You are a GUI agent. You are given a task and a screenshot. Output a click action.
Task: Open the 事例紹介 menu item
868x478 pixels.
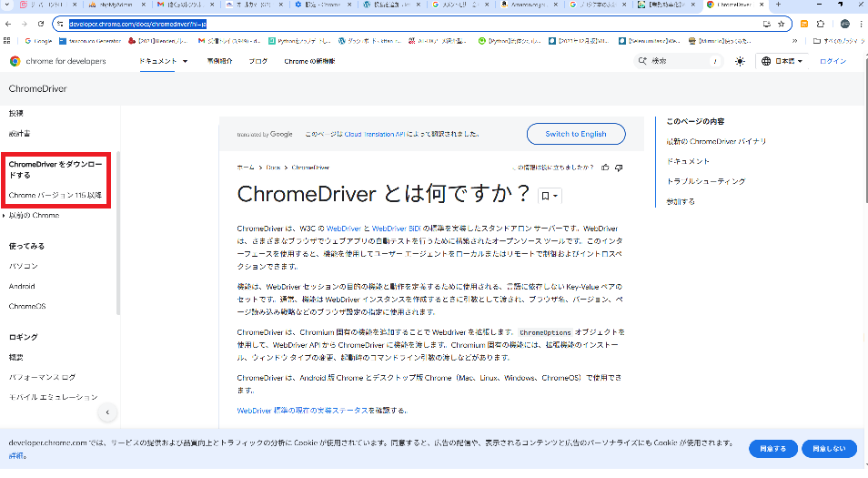click(x=219, y=61)
